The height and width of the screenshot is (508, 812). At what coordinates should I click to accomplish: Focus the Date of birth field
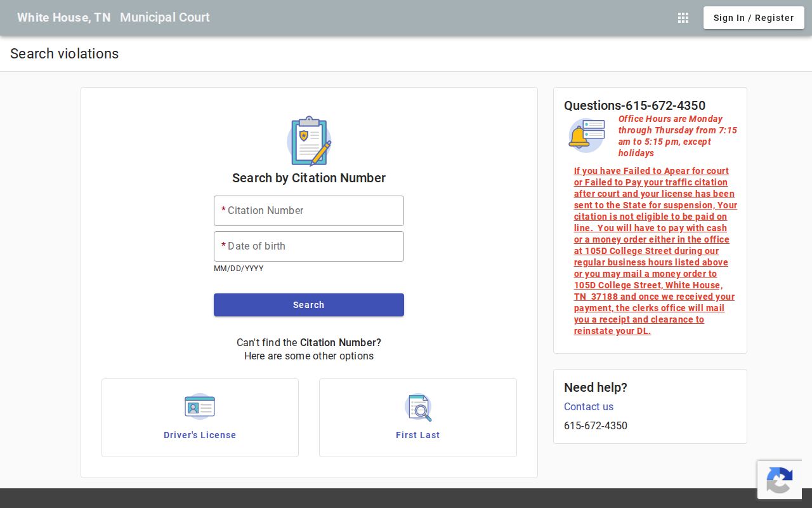tap(309, 246)
